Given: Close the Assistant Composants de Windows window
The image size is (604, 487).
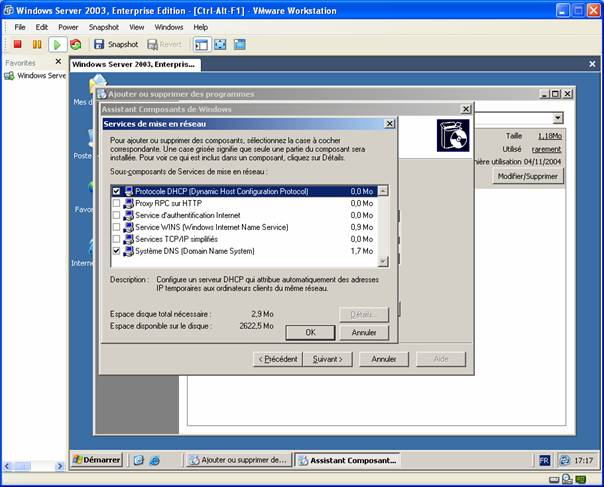Looking at the screenshot, I should (x=466, y=109).
